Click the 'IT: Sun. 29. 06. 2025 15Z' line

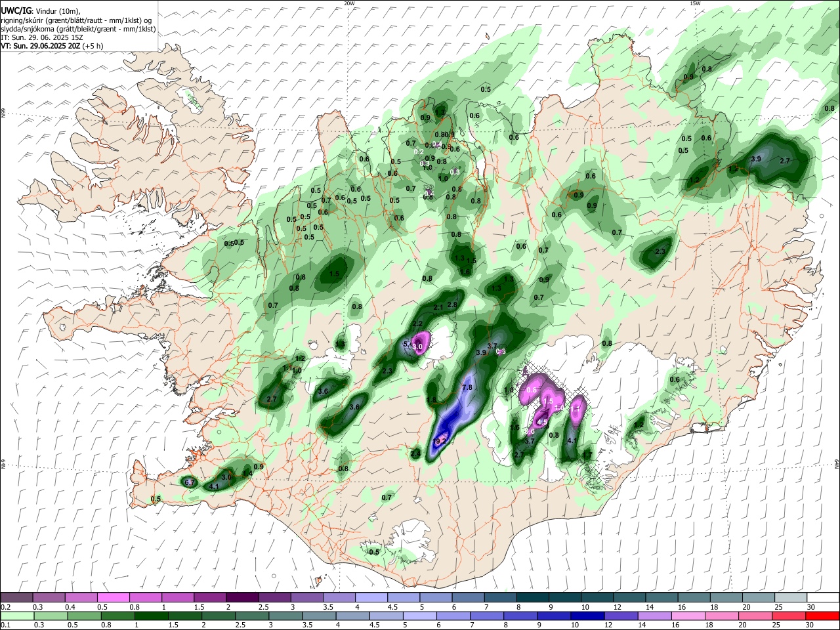tap(42, 37)
